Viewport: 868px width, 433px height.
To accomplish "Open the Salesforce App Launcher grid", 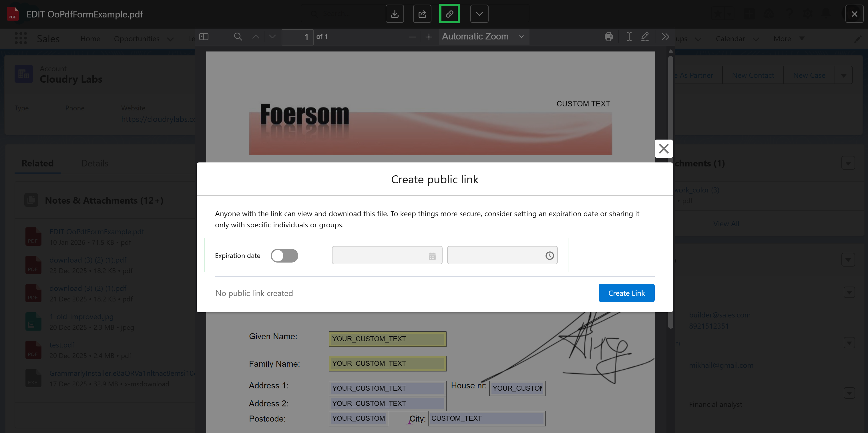I will (x=21, y=38).
